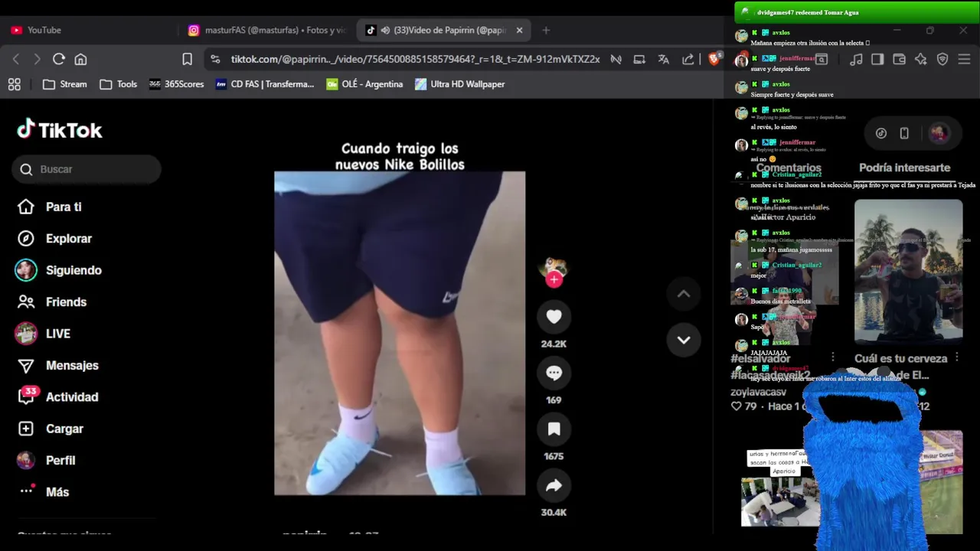Open the OLÉ - Argentina bookmark
Image resolution: width=980 pixels, height=551 pixels.
(364, 84)
